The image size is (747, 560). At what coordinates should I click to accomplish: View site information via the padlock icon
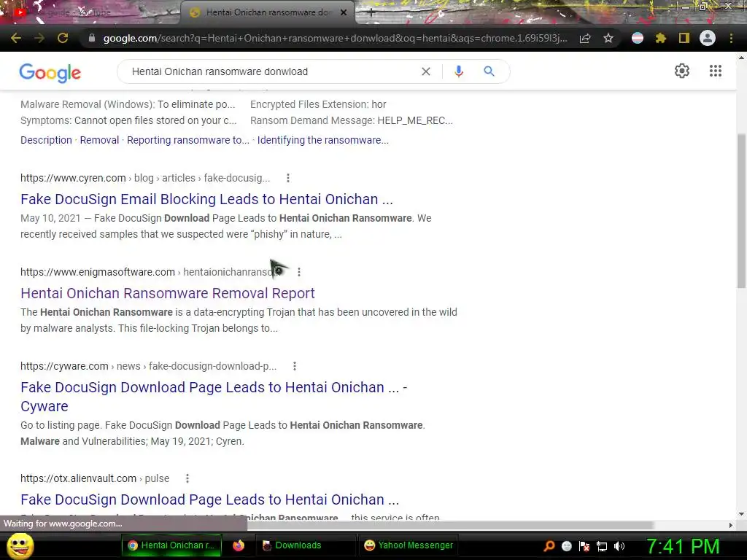pyautogui.click(x=91, y=38)
